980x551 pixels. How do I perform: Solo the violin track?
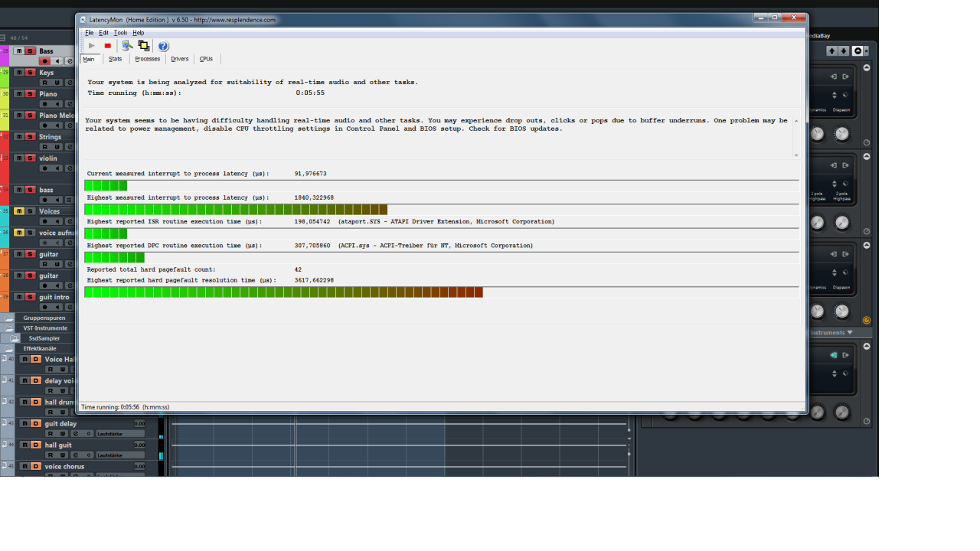30,158
